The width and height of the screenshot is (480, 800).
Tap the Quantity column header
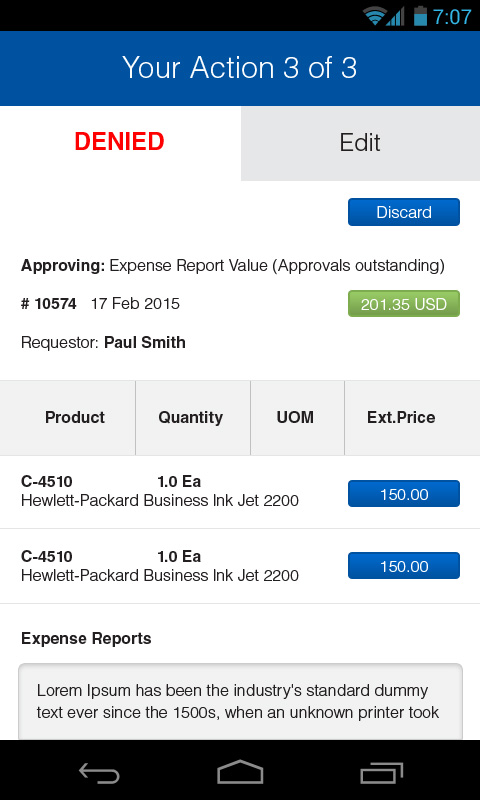[191, 417]
